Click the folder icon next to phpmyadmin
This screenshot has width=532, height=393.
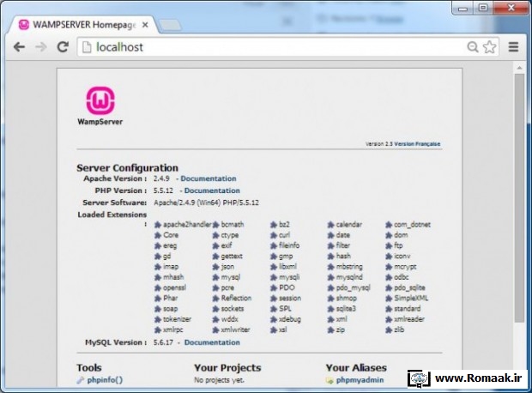point(329,380)
